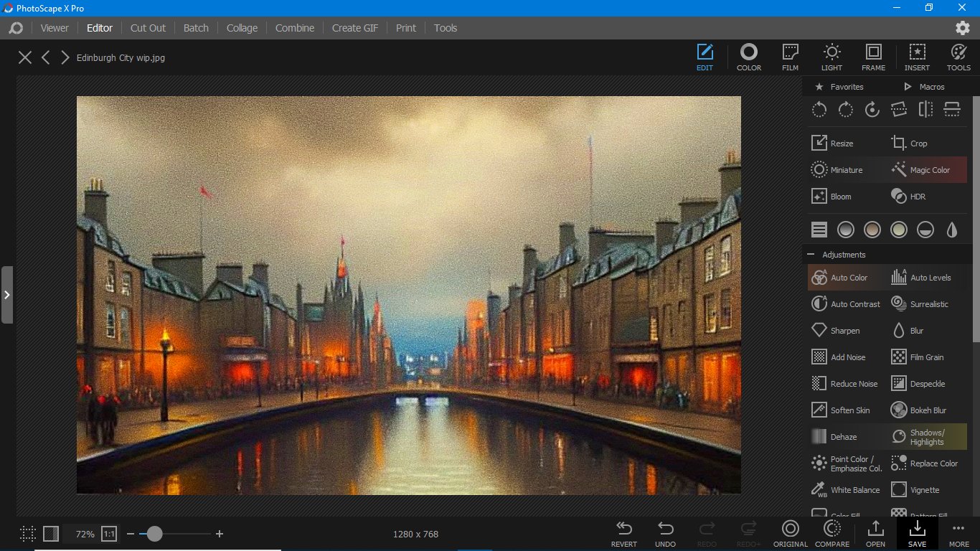This screenshot has height=551, width=980.
Task: Open a new image file
Action: pos(875,534)
